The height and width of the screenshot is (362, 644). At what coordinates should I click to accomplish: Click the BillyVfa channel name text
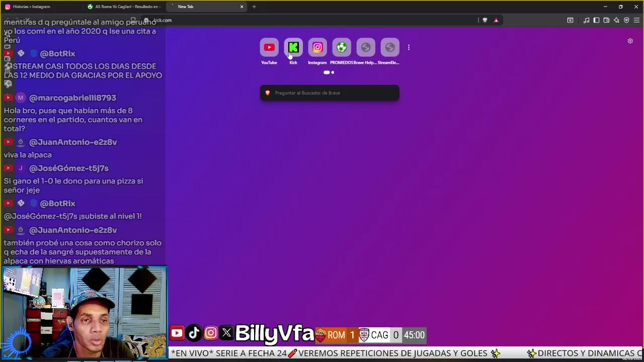(x=274, y=333)
